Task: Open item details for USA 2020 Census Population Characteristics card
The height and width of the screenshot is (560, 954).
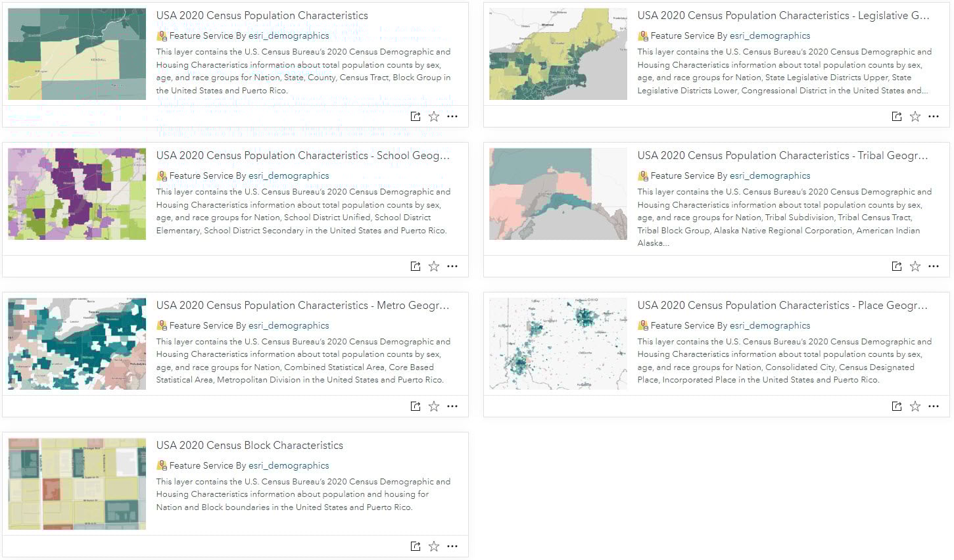Action: pyautogui.click(x=416, y=116)
